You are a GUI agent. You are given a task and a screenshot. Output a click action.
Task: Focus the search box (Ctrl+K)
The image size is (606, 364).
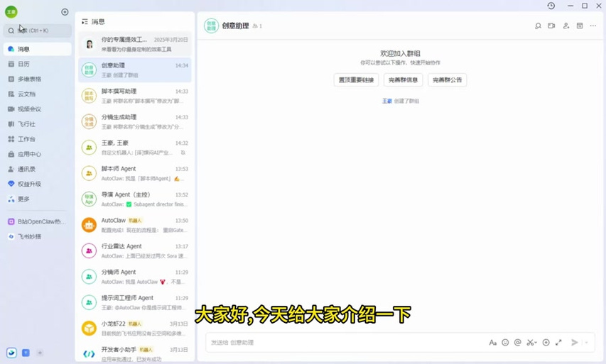click(38, 31)
